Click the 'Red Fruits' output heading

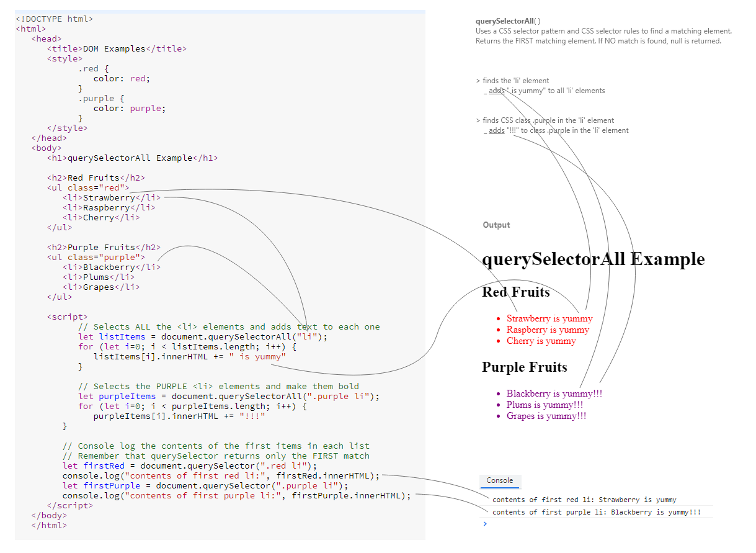coord(516,292)
